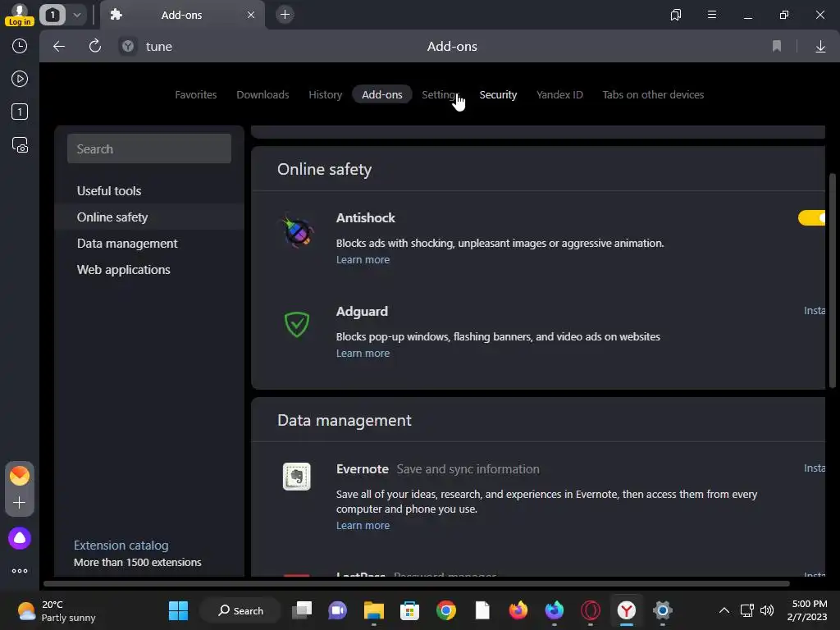Show hidden system tray icons
The width and height of the screenshot is (840, 630).
724,610
